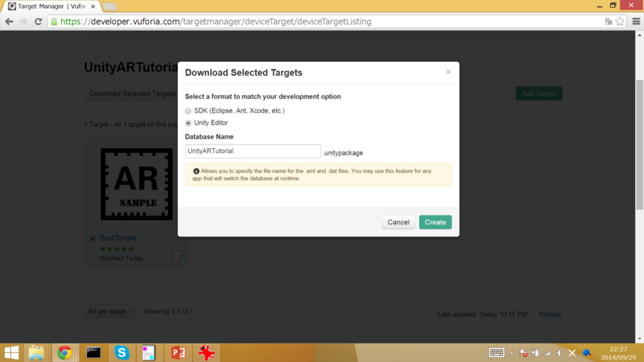The width and height of the screenshot is (644, 362).
Task: Open the paint notepad taskbar icon
Action: tap(148, 353)
